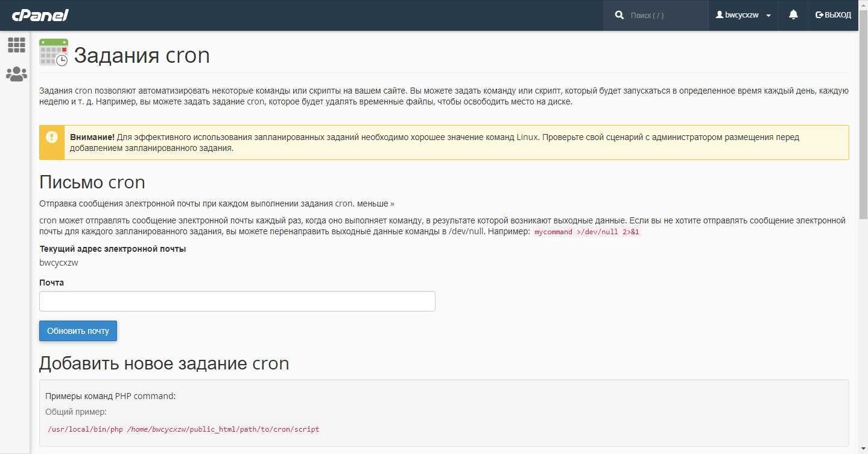Viewport: 868px width, 454px height.
Task: Click the yellow warning exclamation icon
Action: click(51, 137)
